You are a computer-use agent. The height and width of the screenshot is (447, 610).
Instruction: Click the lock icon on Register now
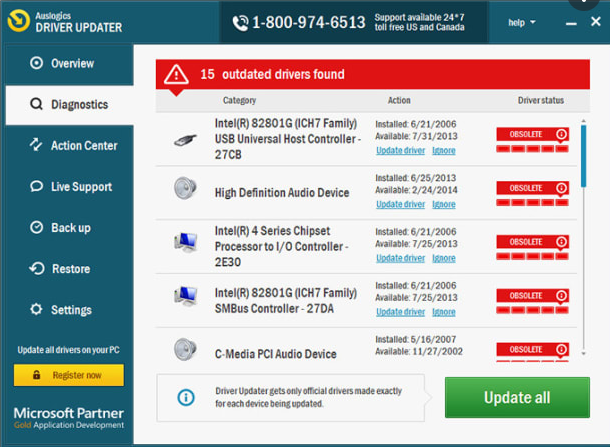[36, 375]
